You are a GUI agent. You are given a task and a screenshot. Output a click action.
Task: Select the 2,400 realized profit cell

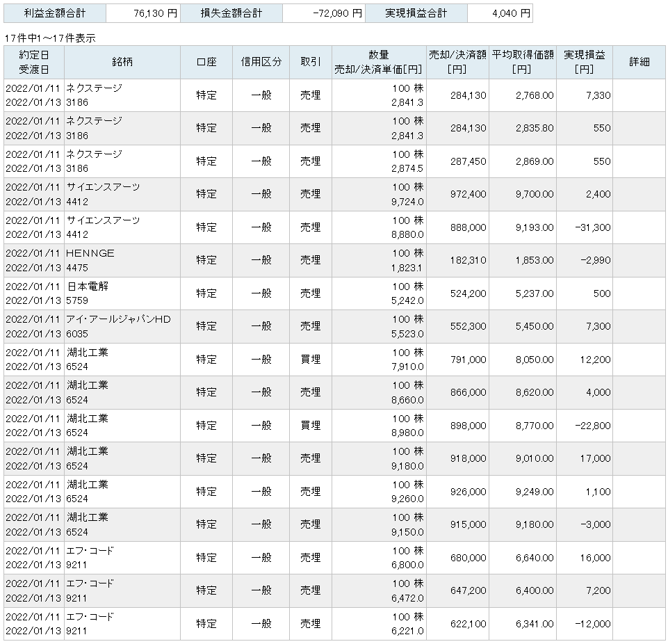tap(585, 194)
